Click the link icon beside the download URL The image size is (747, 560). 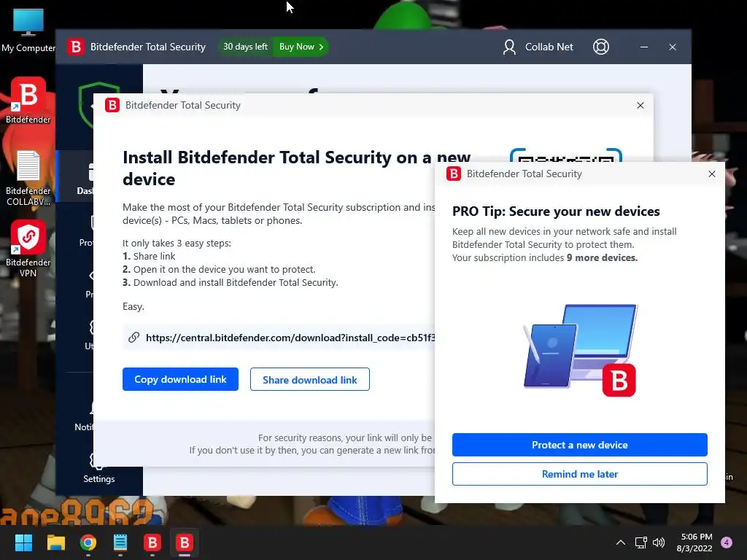(x=134, y=338)
